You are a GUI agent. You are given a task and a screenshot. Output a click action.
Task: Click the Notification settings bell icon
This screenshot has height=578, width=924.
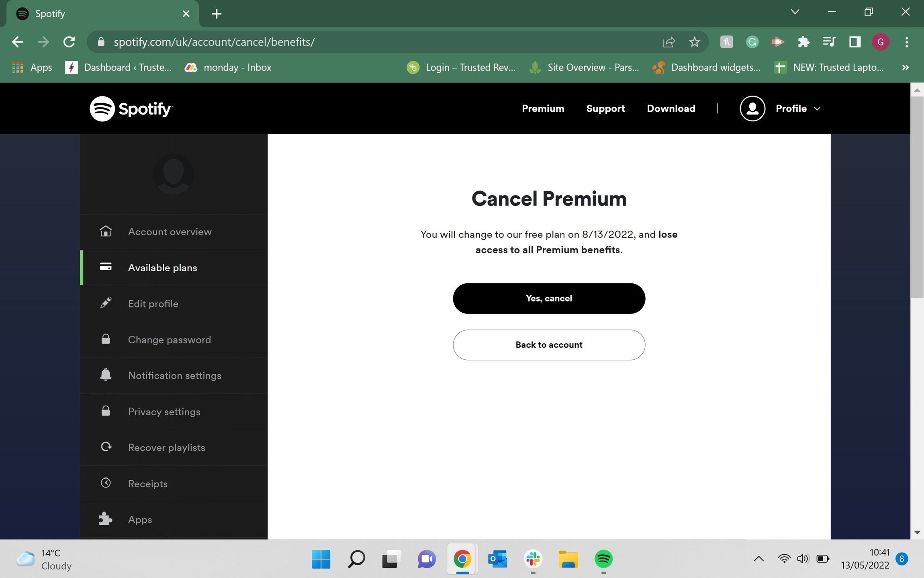click(x=106, y=375)
